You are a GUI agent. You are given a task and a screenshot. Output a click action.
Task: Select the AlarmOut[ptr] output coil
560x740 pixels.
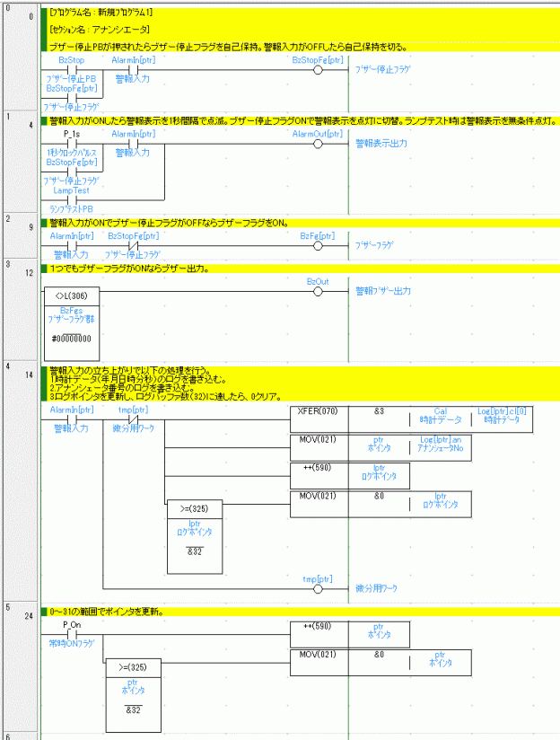click(x=318, y=144)
